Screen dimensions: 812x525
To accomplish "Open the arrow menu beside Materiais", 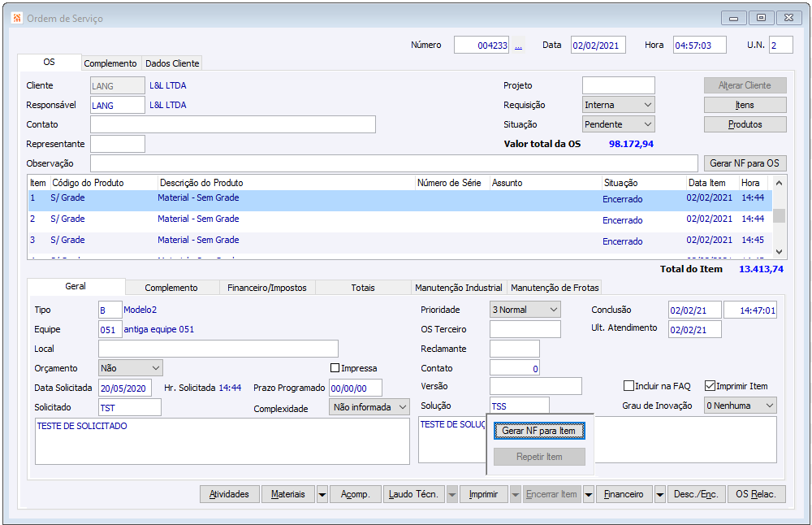I will [x=322, y=494].
